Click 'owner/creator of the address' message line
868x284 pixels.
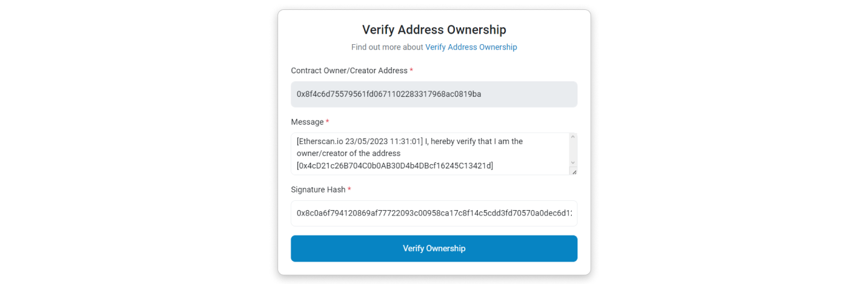click(348, 153)
